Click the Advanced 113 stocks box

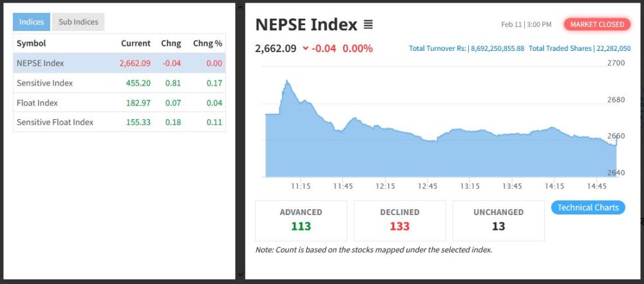[x=301, y=220]
